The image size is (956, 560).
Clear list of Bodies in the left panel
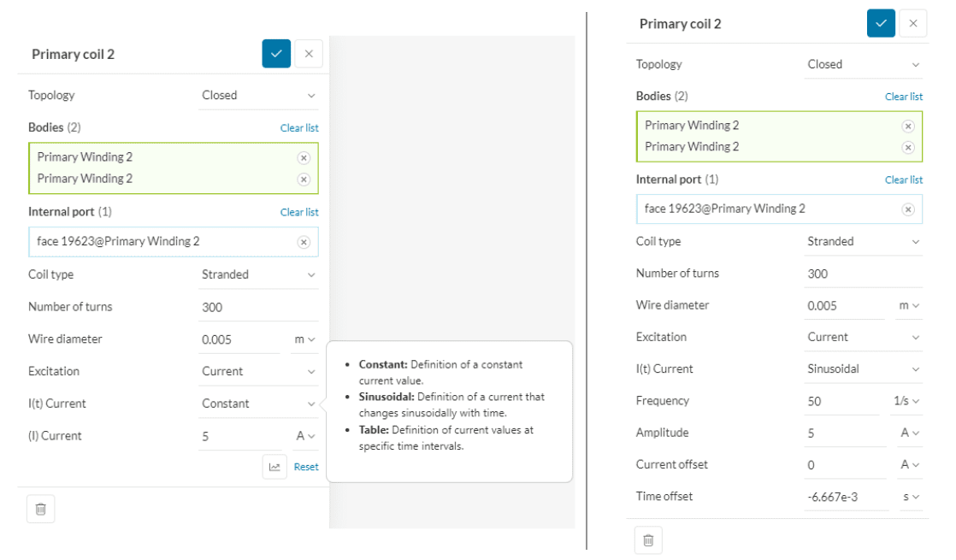point(299,127)
